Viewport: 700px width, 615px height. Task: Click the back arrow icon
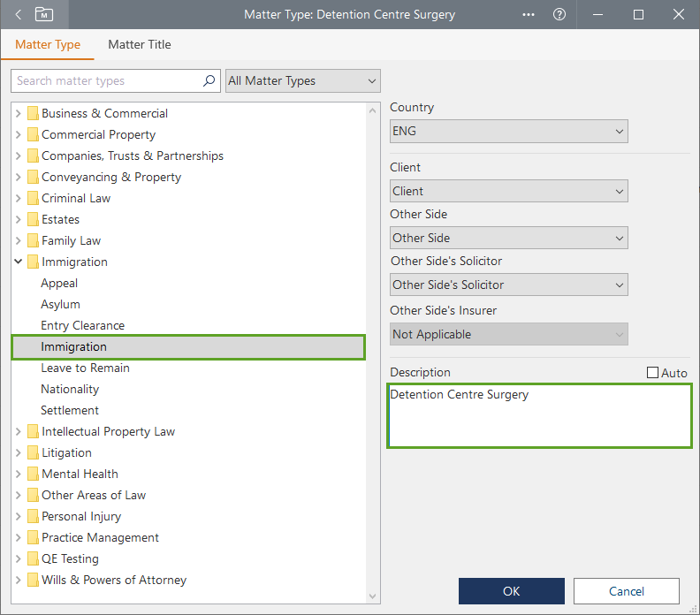(19, 14)
